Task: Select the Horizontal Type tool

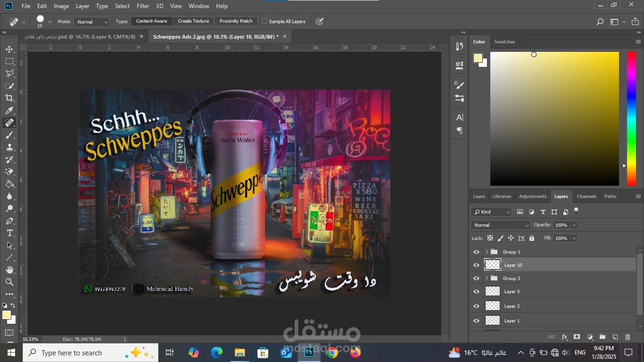Action: (x=9, y=233)
